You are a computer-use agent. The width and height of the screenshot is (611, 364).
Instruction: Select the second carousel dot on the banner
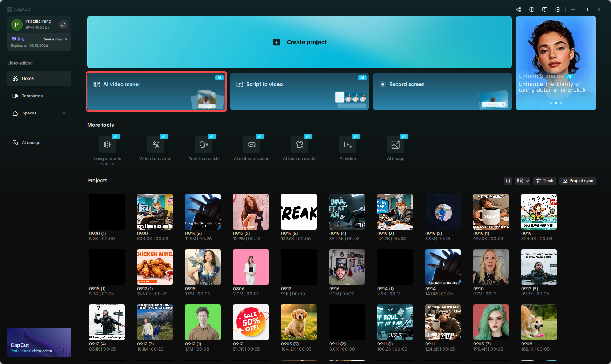coord(556,103)
